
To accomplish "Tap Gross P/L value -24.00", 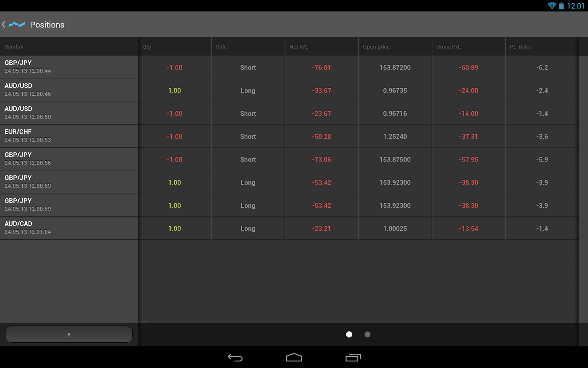I will point(468,90).
